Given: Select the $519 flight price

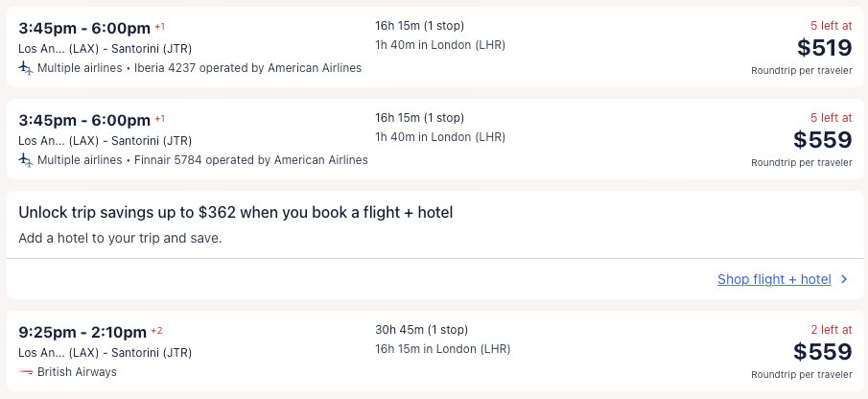Looking at the screenshot, I should pos(824,48).
